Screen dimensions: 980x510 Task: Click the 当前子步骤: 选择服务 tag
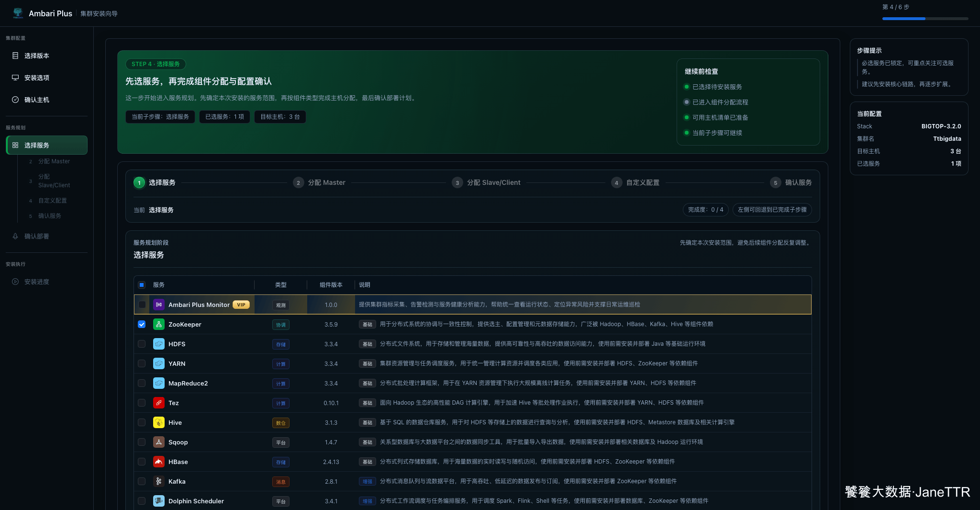coord(160,117)
